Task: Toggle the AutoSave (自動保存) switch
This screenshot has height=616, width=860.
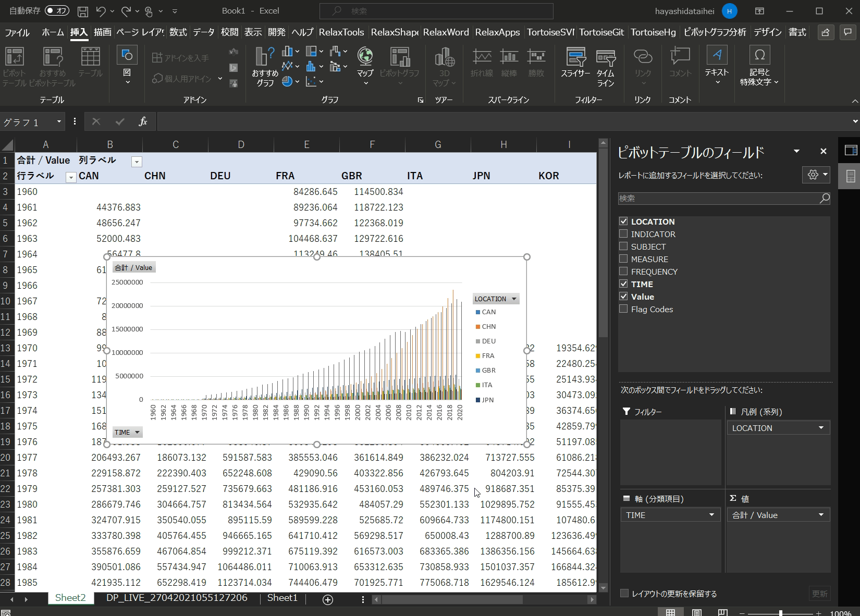Action: (x=57, y=11)
